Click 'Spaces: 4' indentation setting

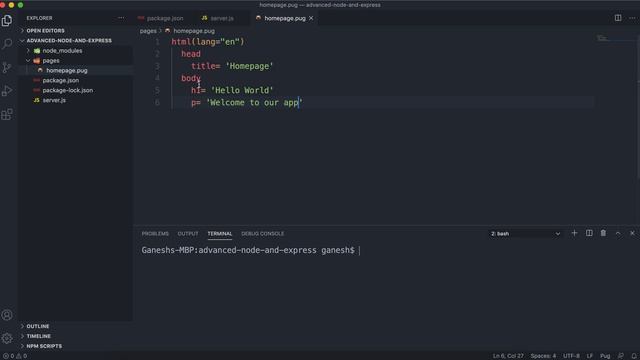click(x=543, y=356)
